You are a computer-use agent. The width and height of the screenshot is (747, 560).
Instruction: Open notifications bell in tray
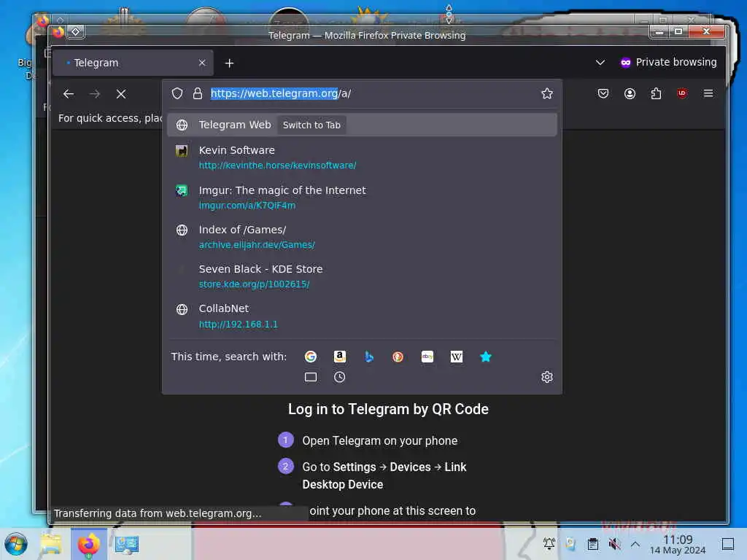point(549,544)
